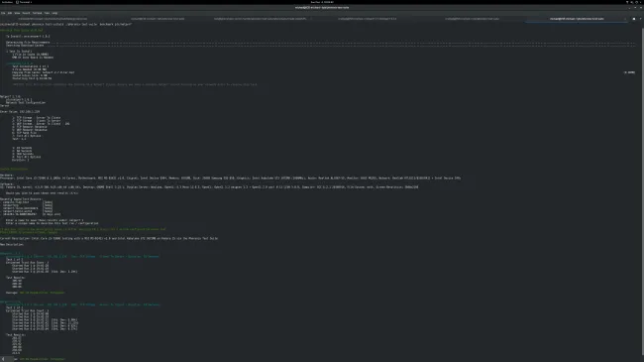Screen dimensions: 644x362
Task: Open the Tabs menu
Action: pyautogui.click(x=47, y=13)
